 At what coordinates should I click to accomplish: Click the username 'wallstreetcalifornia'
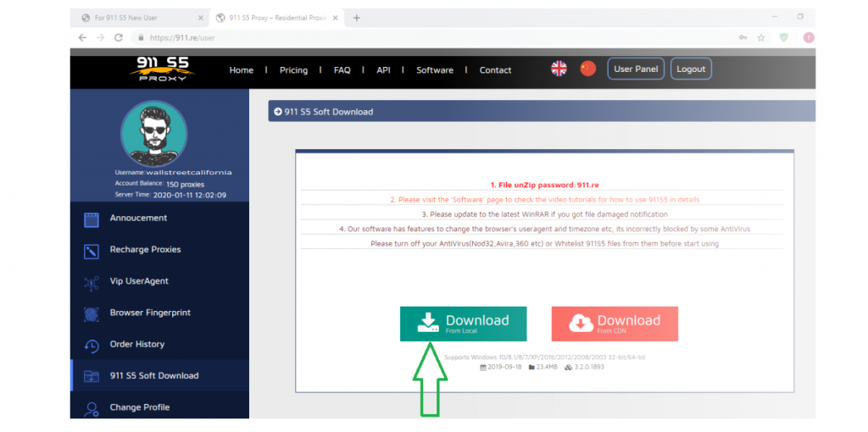click(189, 173)
